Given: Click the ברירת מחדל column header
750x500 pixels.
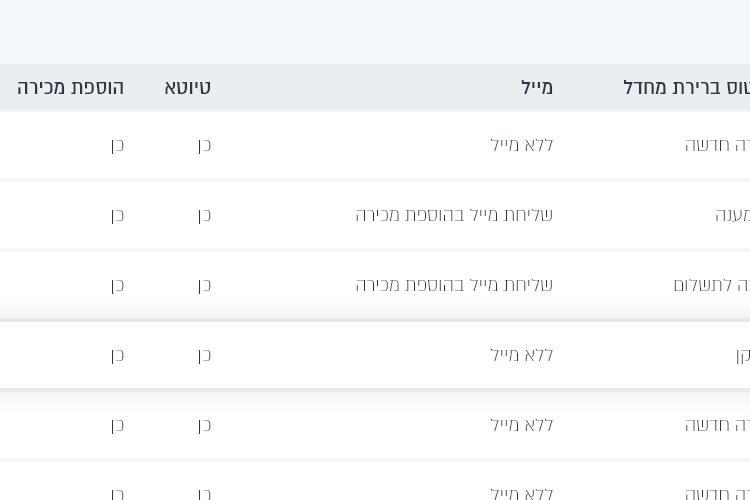Looking at the screenshot, I should coord(686,88).
